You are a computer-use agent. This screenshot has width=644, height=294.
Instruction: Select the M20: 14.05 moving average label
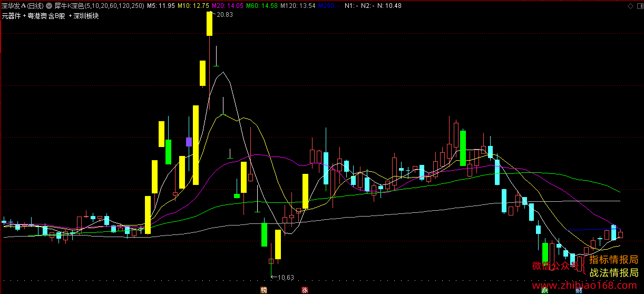(228, 5)
